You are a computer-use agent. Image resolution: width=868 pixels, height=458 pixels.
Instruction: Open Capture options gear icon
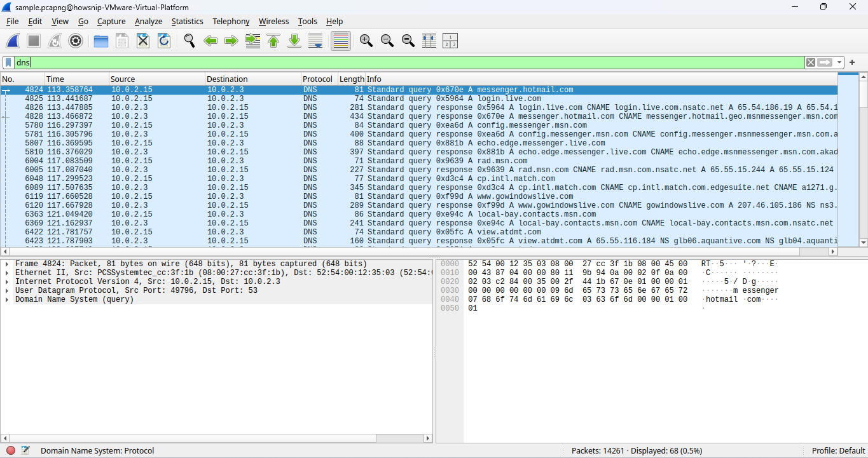76,41
